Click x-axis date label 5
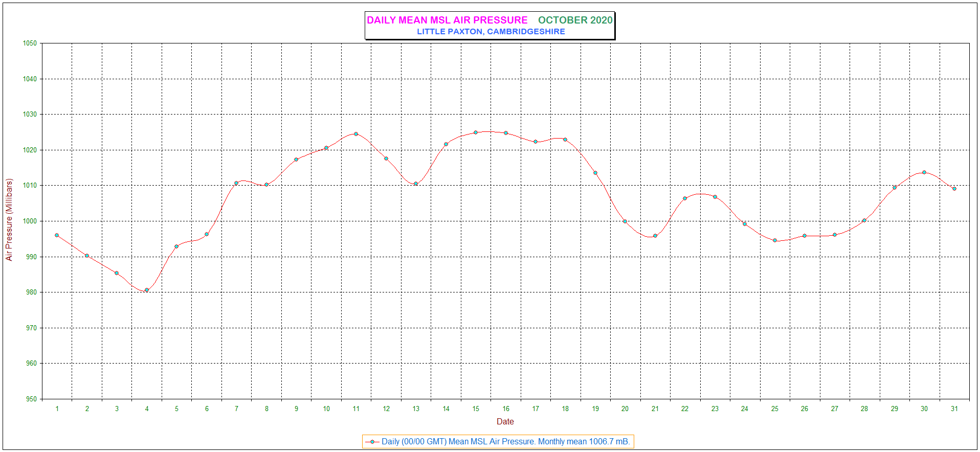The height and width of the screenshot is (452, 980). [x=176, y=409]
